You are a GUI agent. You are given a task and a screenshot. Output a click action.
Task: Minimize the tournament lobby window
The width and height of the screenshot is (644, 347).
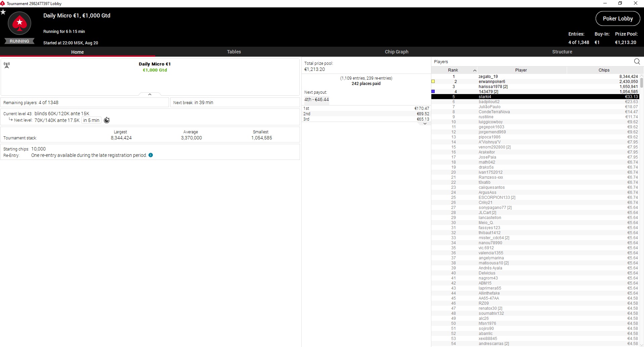coord(605,3)
